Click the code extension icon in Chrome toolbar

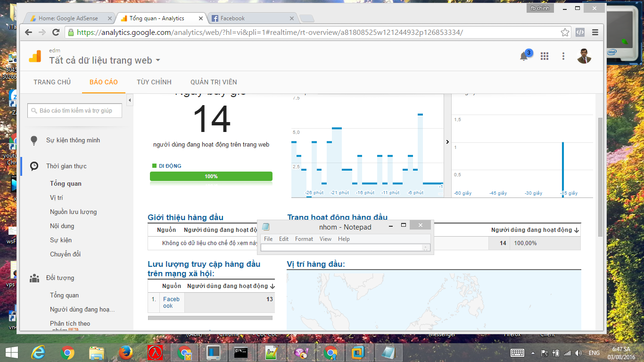tap(580, 33)
